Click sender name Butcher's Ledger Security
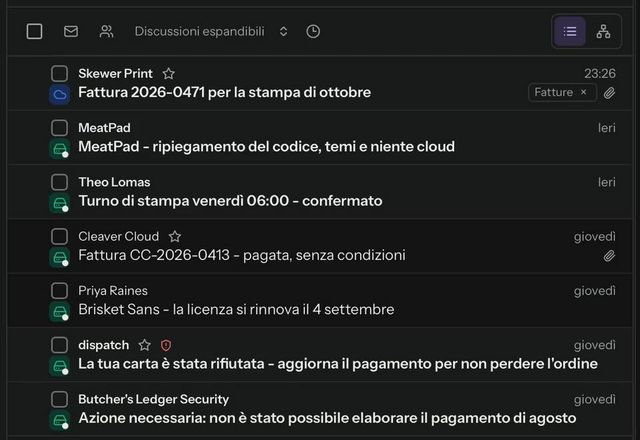Image resolution: width=640 pixels, height=440 pixels. click(153, 399)
